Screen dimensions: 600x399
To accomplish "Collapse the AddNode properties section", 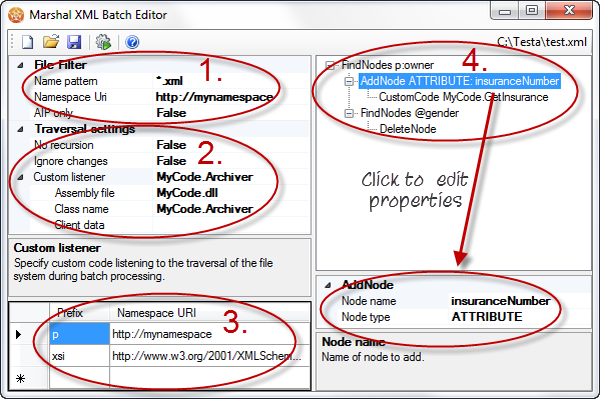I will point(328,285).
